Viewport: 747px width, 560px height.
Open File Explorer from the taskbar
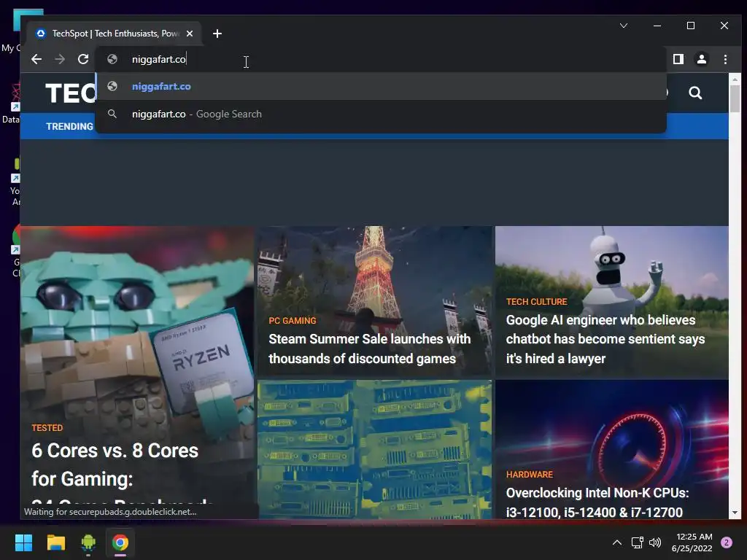[55, 542]
